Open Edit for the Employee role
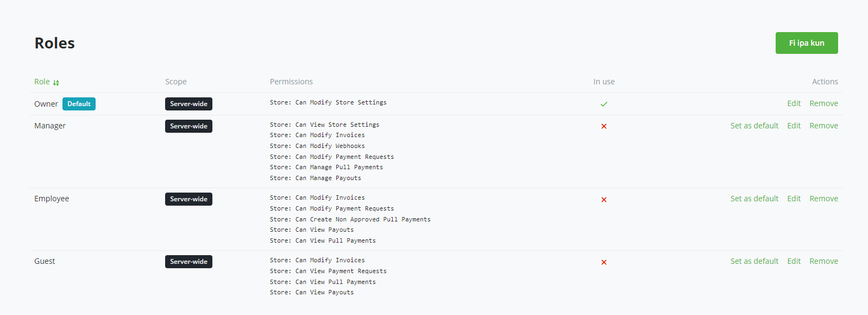Screen dimensions: 868x315 point(794,199)
